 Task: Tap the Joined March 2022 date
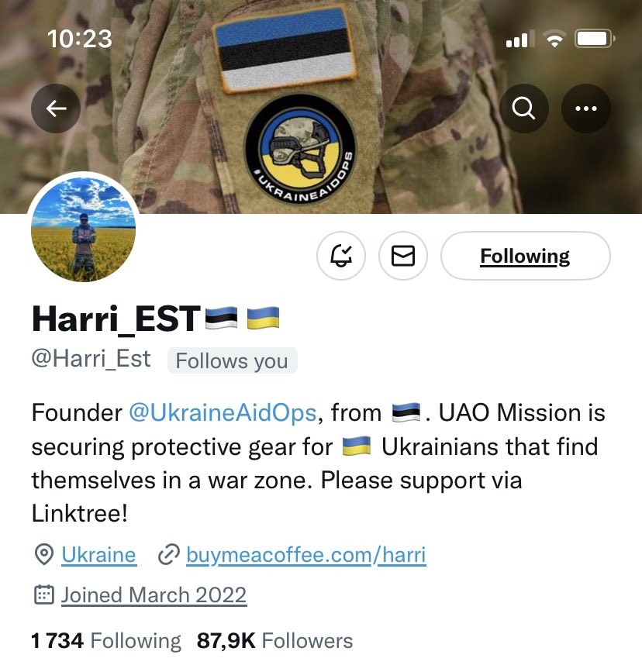coord(154,594)
